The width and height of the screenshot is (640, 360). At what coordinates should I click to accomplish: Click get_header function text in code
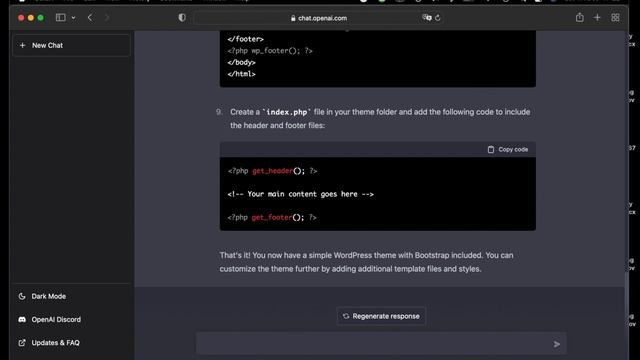[272, 171]
